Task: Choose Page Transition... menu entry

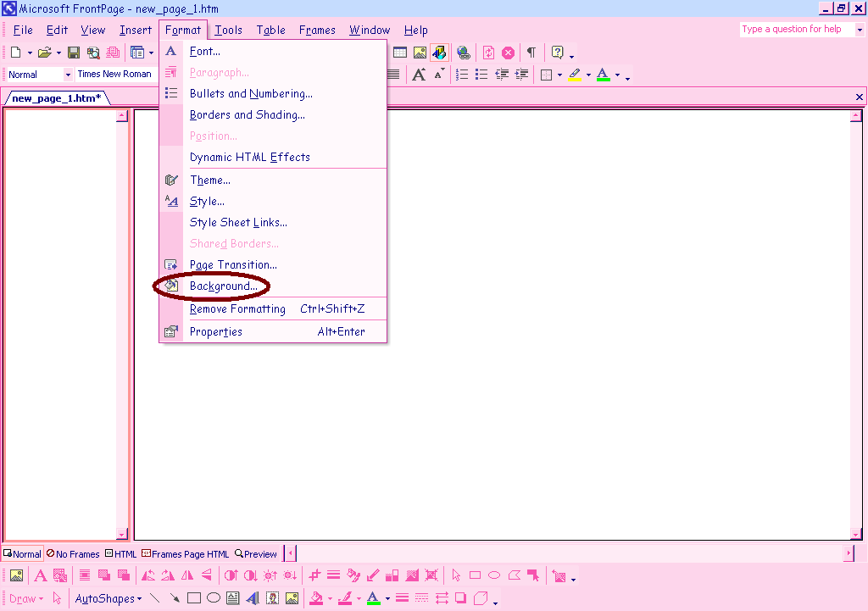Action: tap(273, 265)
